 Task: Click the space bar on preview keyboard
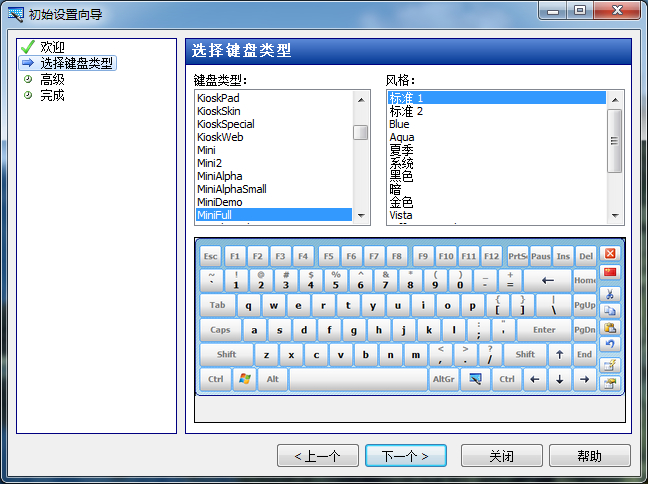[x=358, y=379]
